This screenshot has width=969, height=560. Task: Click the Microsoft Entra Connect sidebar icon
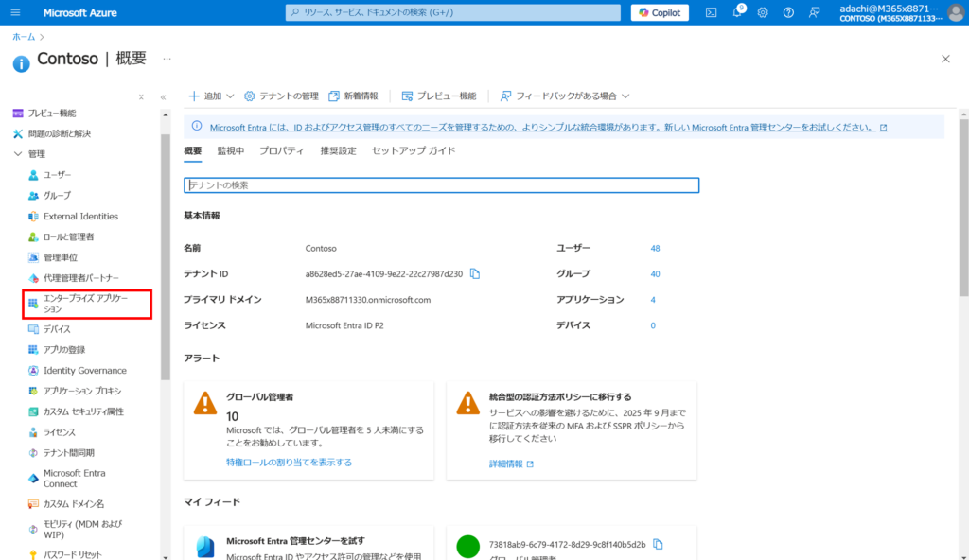pyautogui.click(x=33, y=479)
